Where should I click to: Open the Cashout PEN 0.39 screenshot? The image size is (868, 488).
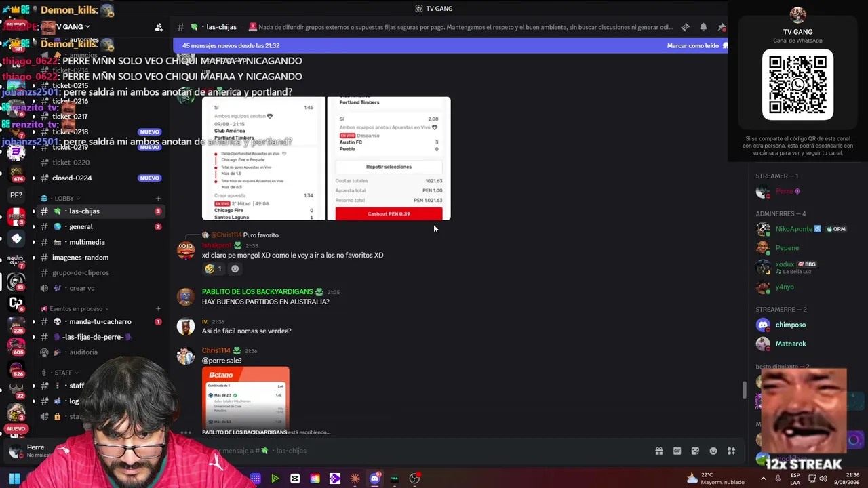389,159
